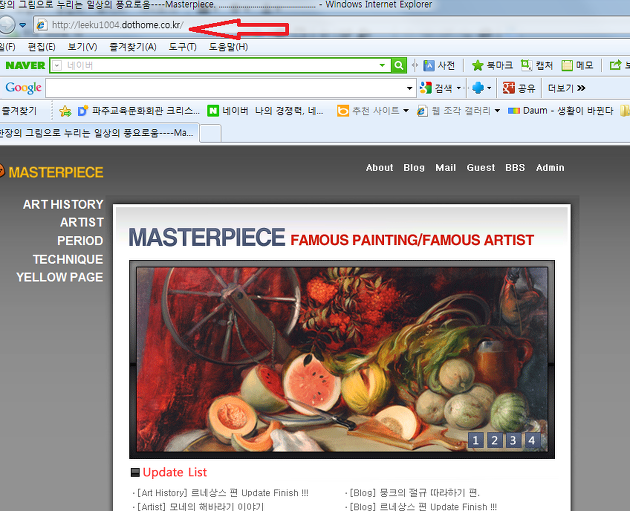Screen dimensions: 630x511
Task: Click the Google toolbar logo
Action: [23, 88]
